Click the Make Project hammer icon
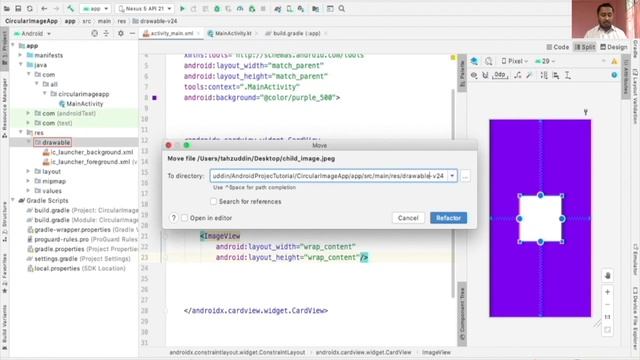 (70, 9)
